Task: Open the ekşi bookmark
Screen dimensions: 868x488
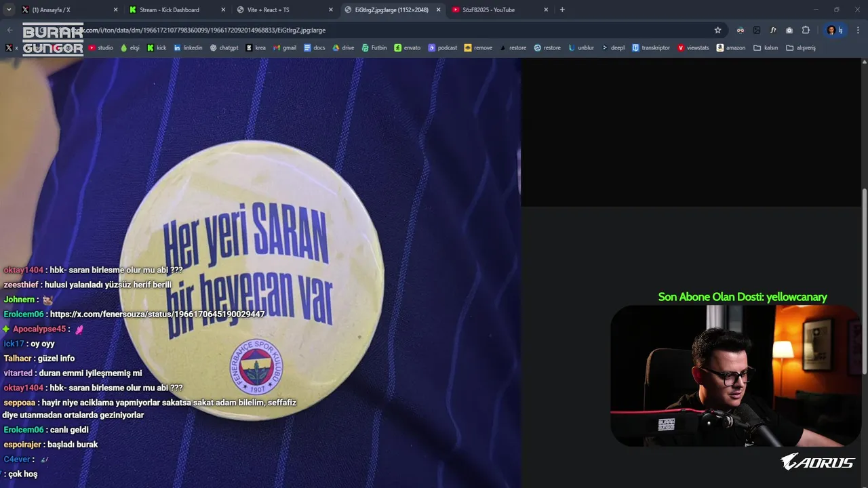Action: 130,48
